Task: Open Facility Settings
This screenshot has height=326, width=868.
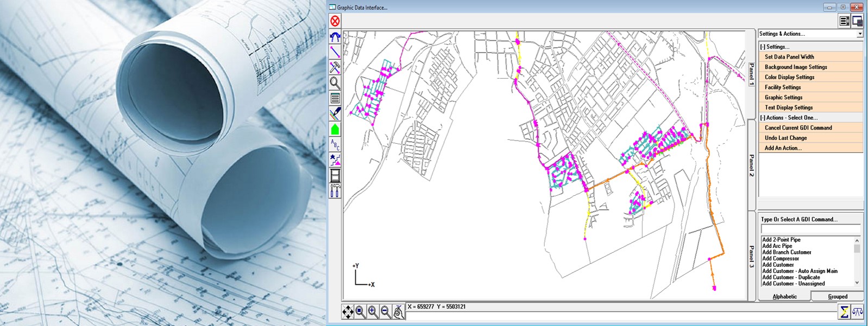Action: pos(810,87)
